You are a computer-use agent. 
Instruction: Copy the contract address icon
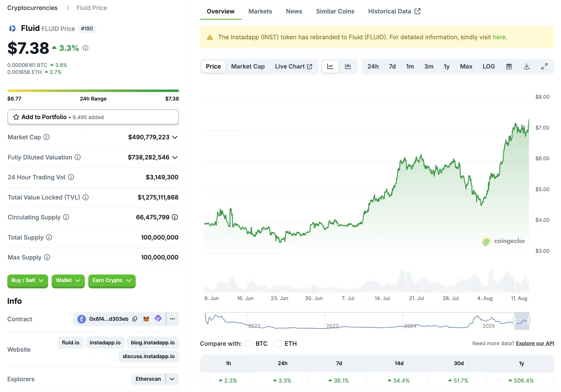pos(135,319)
